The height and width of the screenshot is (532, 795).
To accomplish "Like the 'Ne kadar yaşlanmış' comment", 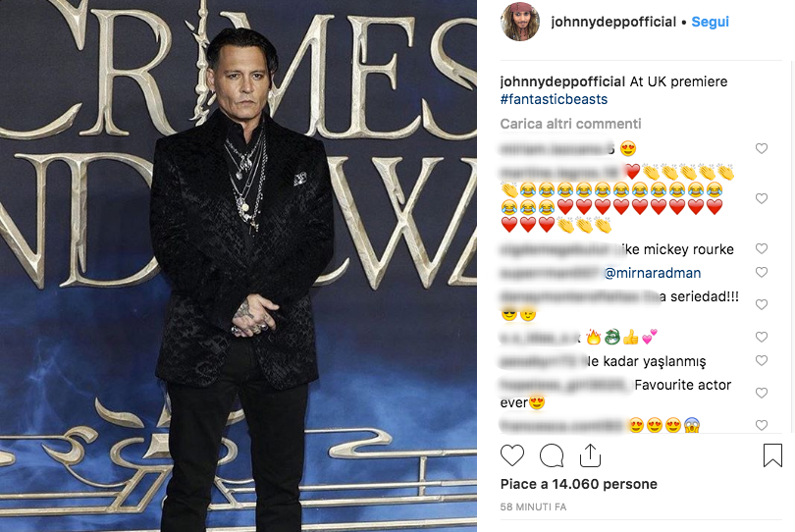I will (x=762, y=360).
